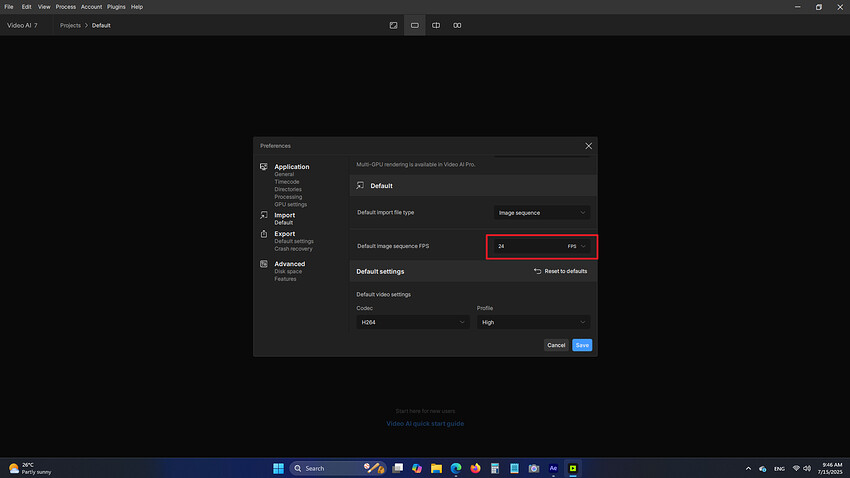Image resolution: width=850 pixels, height=478 pixels.
Task: Select the single view layout icon
Action: point(414,25)
